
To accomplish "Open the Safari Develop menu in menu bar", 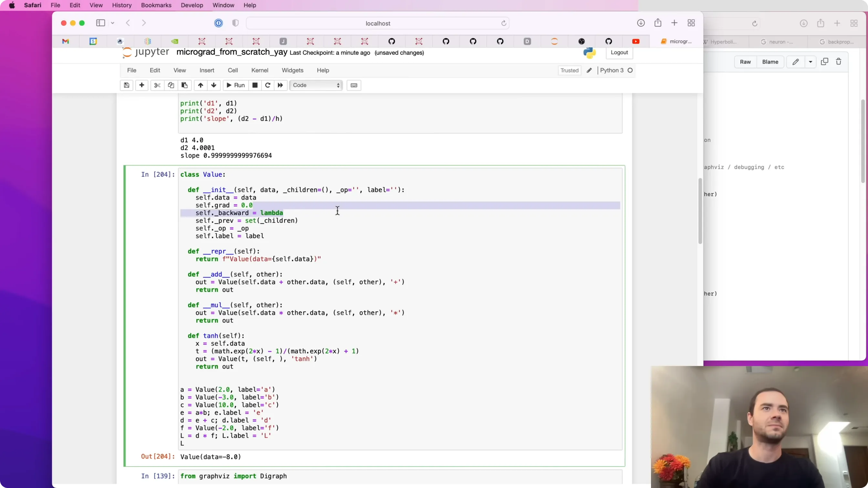I will (x=192, y=5).
